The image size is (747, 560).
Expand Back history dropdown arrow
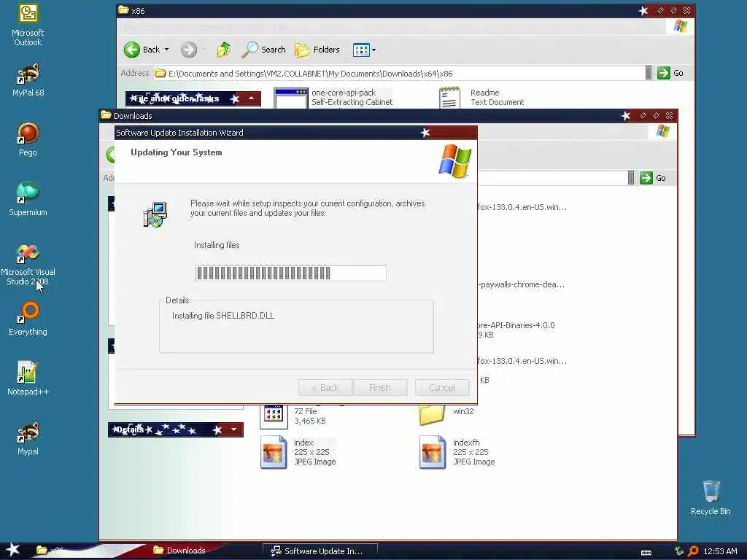[166, 50]
